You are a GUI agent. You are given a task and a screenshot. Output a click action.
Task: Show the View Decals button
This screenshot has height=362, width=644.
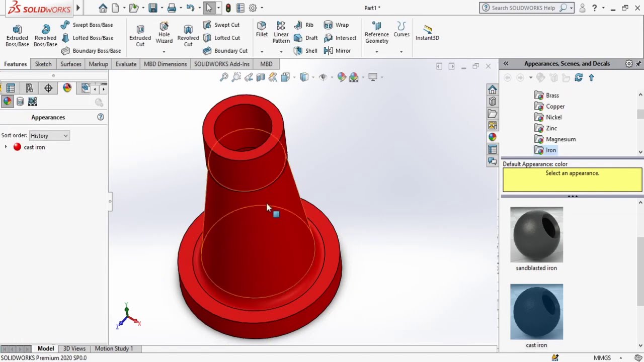click(x=20, y=102)
